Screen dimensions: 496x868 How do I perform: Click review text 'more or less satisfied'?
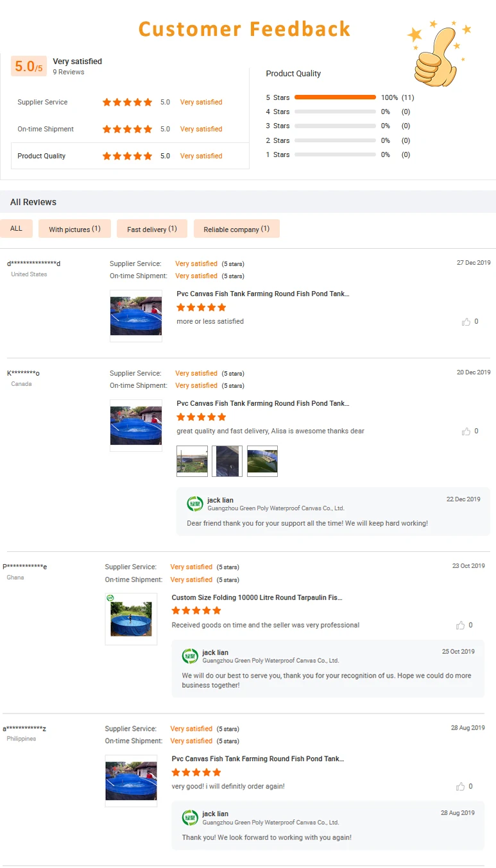pyautogui.click(x=210, y=321)
